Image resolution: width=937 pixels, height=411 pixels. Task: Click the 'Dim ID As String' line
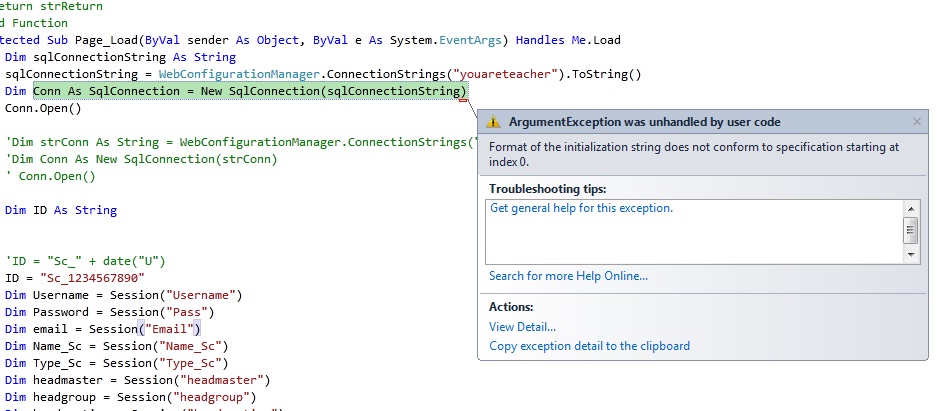[61, 210]
